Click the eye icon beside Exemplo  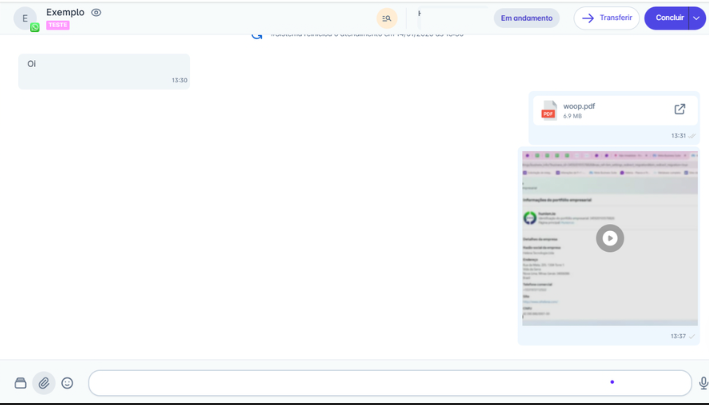96,13
